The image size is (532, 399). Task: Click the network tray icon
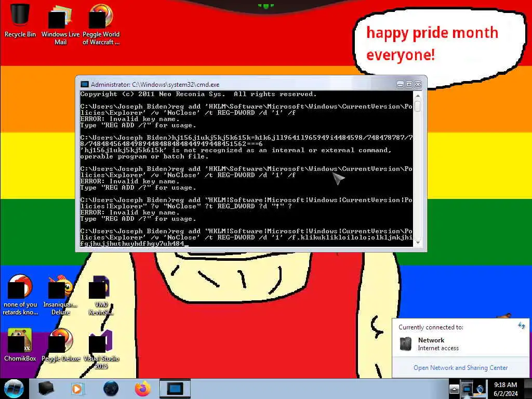tap(467, 389)
